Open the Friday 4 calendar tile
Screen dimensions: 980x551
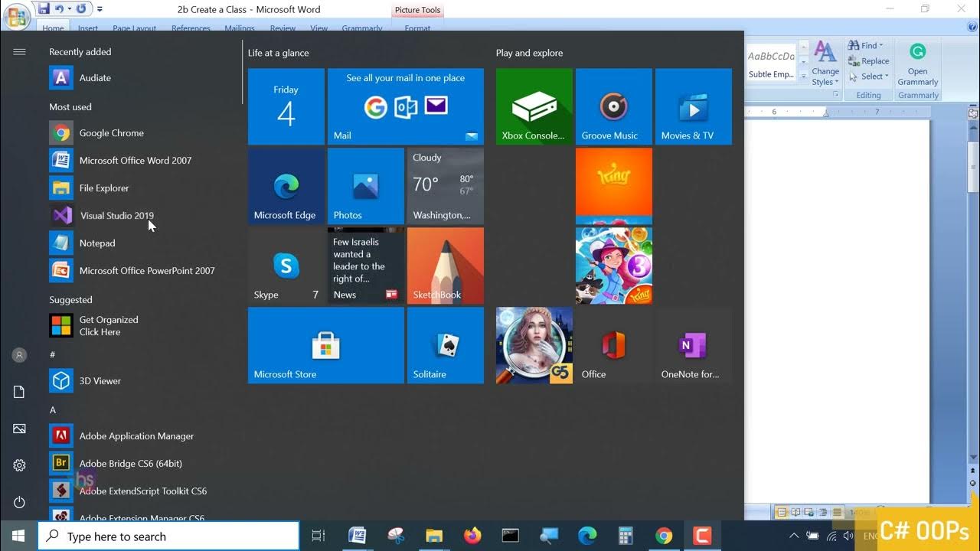click(286, 106)
